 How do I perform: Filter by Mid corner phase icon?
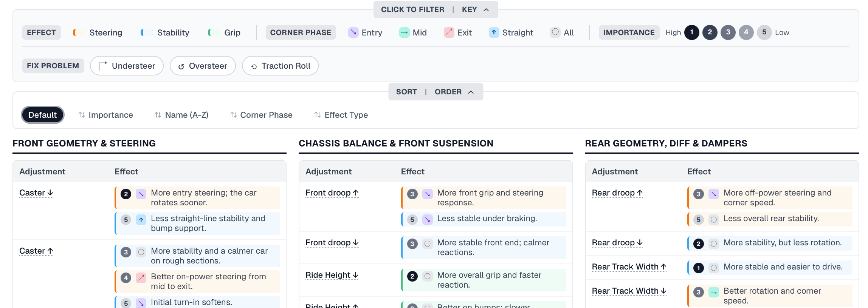click(404, 32)
